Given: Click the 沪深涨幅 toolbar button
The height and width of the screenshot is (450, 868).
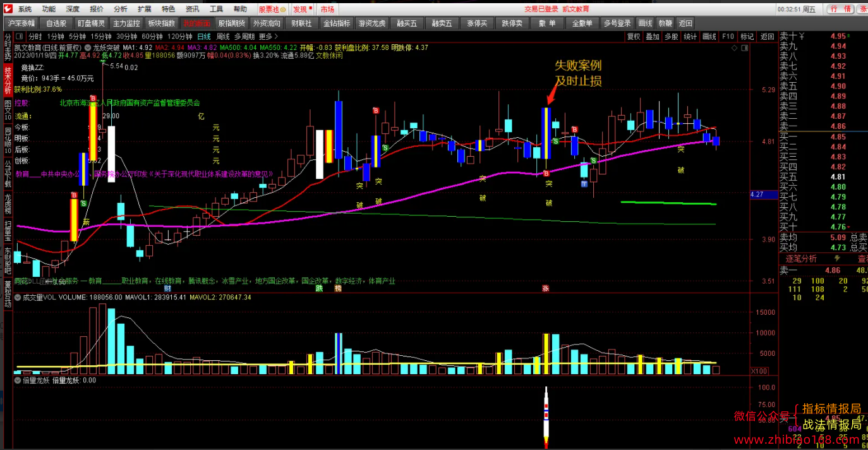Looking at the screenshot, I should coord(21,23).
